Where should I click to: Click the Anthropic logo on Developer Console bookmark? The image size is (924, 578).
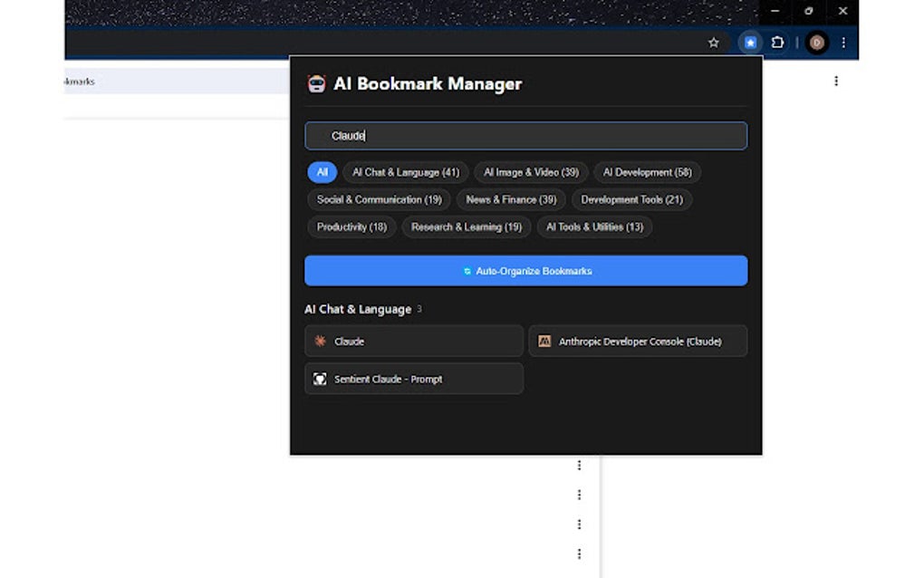pos(544,341)
